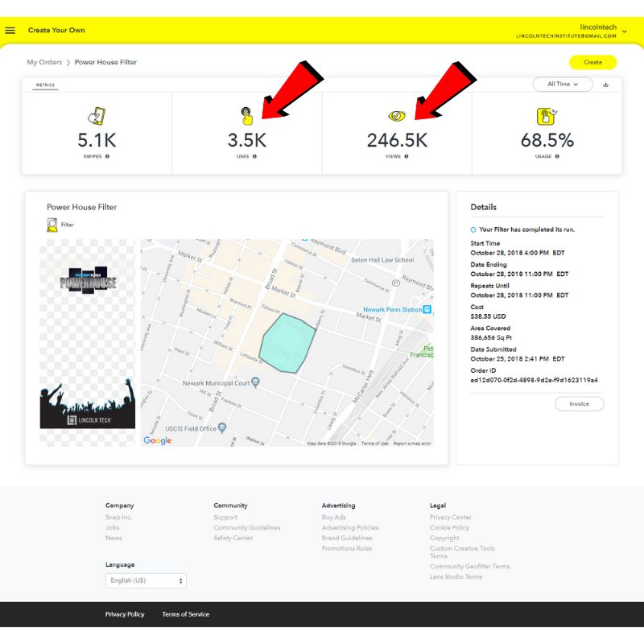Go back to My Orders breadcrumb
Screen dimensions: 644x644
click(x=44, y=62)
